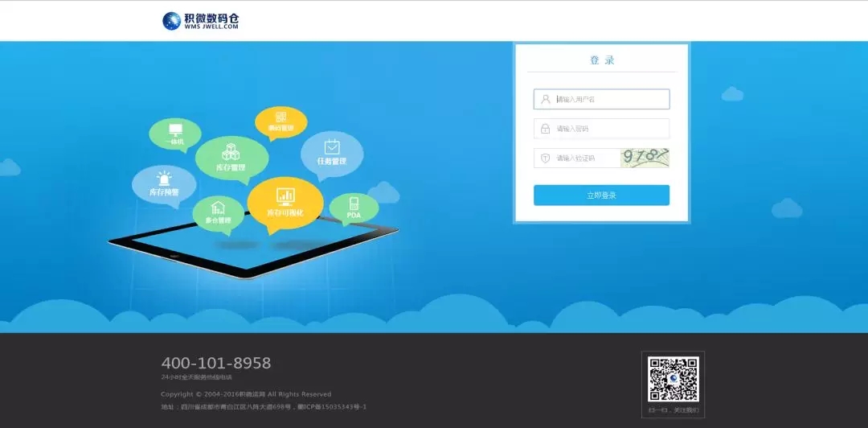This screenshot has height=428, width=868.
Task: Click the shield icon in verification field
Action: click(x=545, y=158)
